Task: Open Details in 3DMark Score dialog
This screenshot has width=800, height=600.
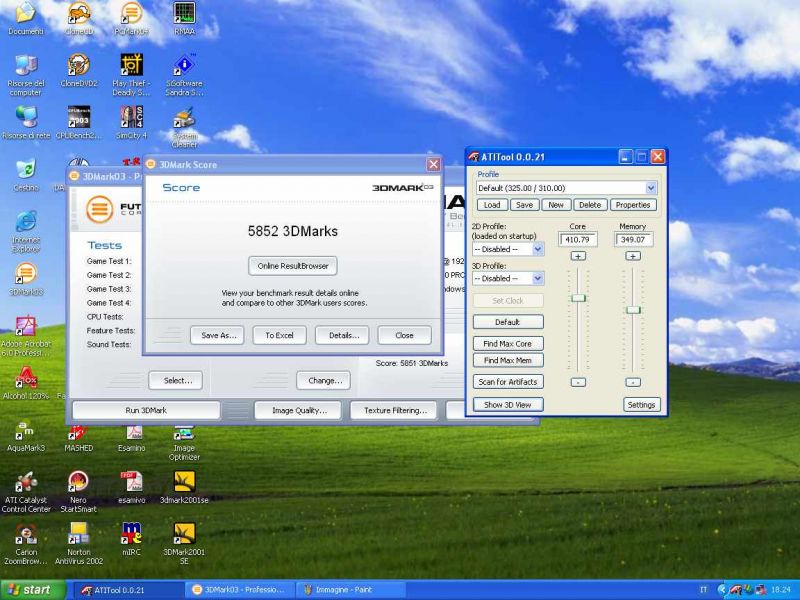Action: [342, 335]
